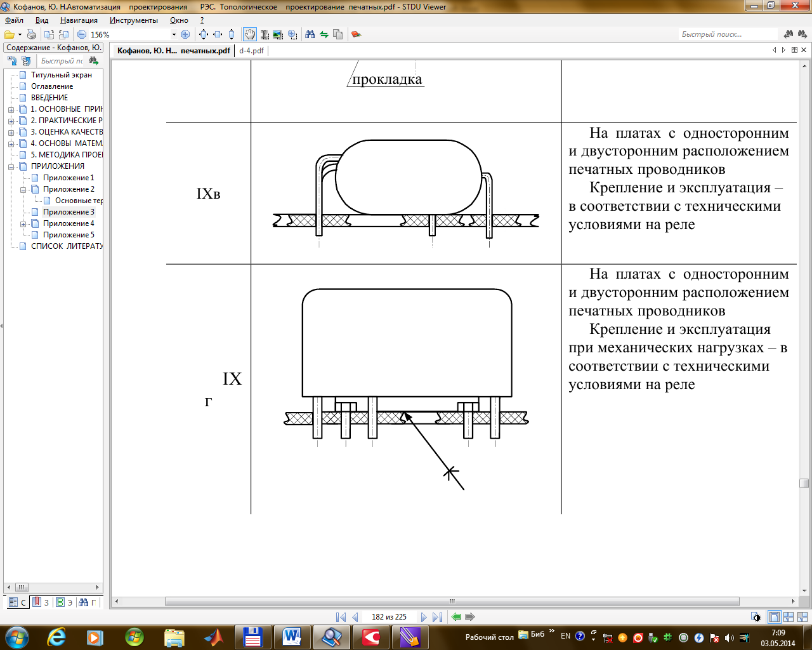
Task: Select the text selection tool
Action: click(265, 34)
